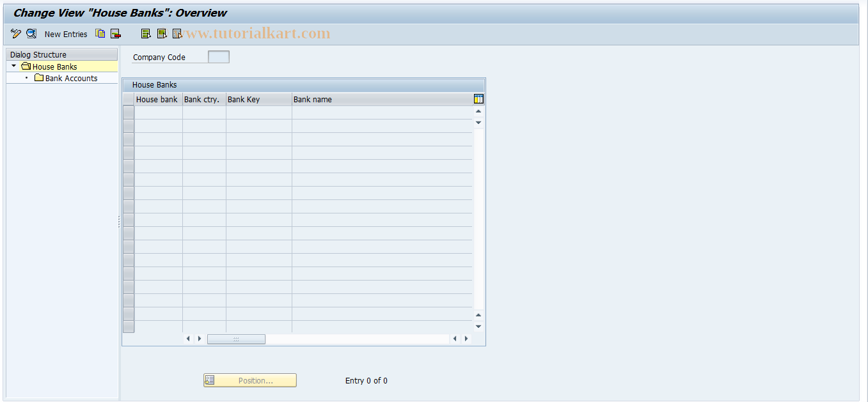Click the left scroll arrow at table bottom-left
Viewport: 868px width, 402px height.
click(188, 339)
